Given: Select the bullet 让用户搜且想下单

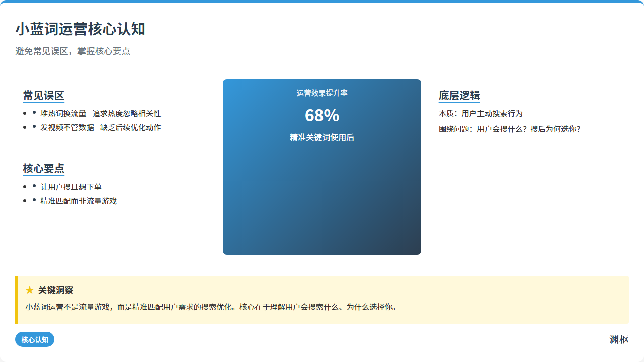Looking at the screenshot, I should click(71, 187).
